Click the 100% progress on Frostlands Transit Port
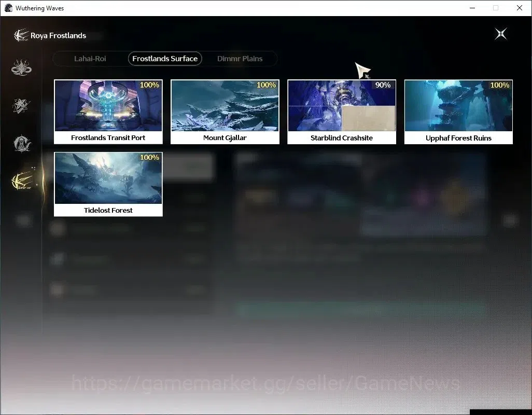Viewport: 532px width, 415px height. tap(150, 85)
